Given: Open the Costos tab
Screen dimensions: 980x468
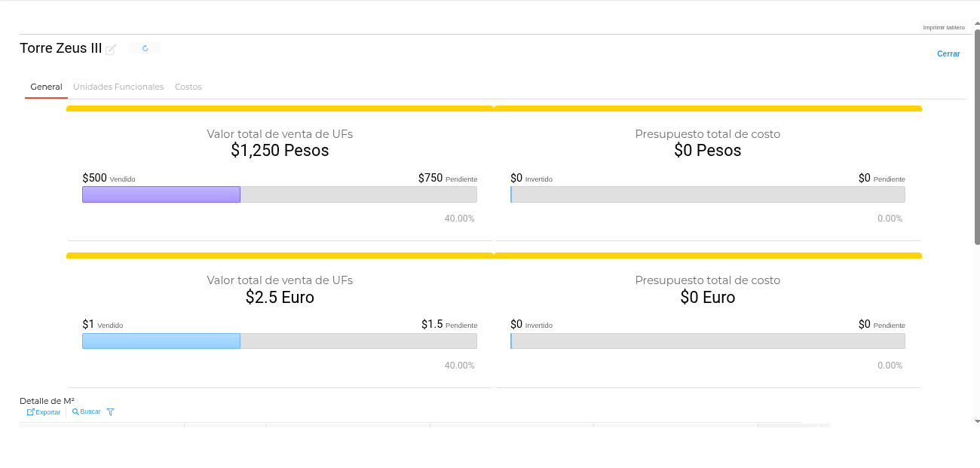Looking at the screenshot, I should click(188, 87).
